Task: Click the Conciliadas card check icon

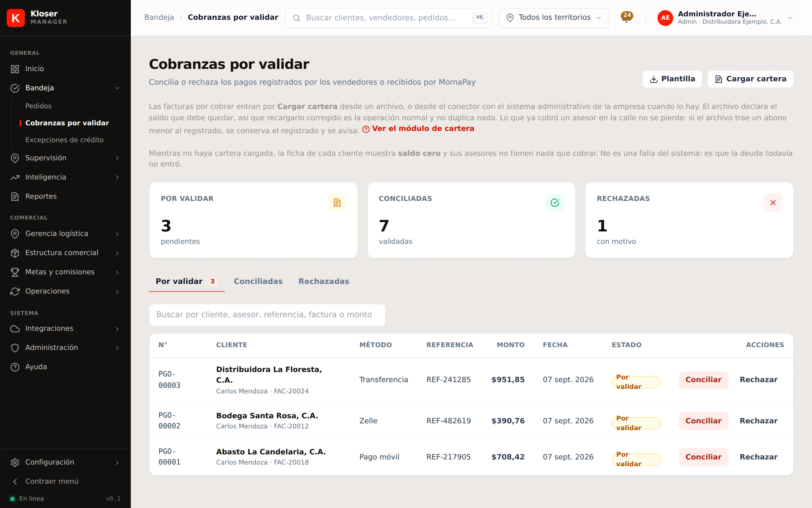Action: [x=555, y=203]
